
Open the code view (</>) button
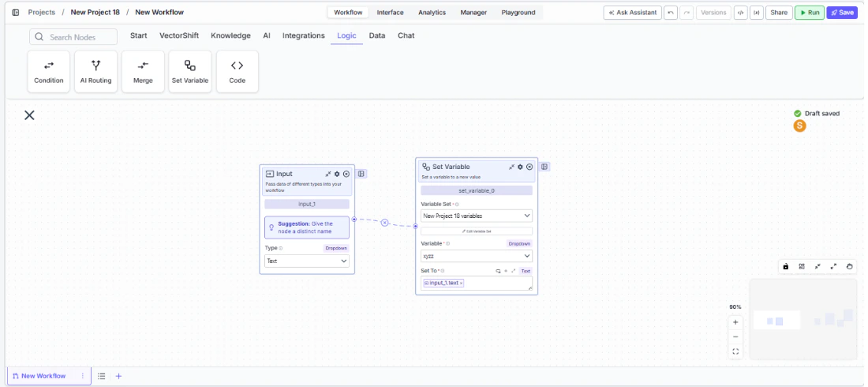tap(741, 12)
